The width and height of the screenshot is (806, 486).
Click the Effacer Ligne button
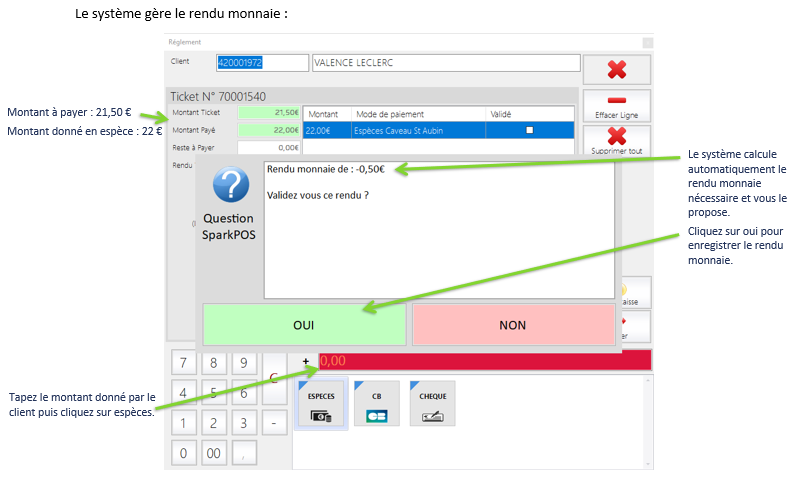pyautogui.click(x=616, y=106)
